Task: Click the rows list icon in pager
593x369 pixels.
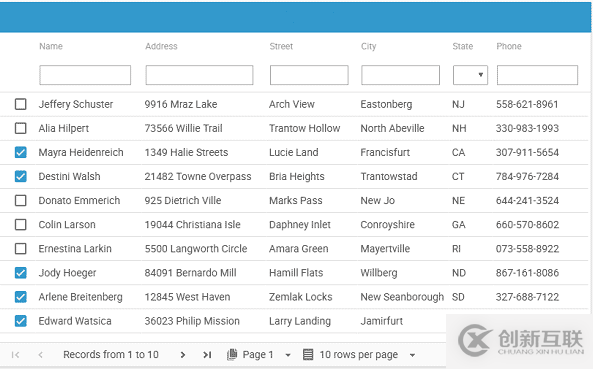Action: tap(308, 354)
